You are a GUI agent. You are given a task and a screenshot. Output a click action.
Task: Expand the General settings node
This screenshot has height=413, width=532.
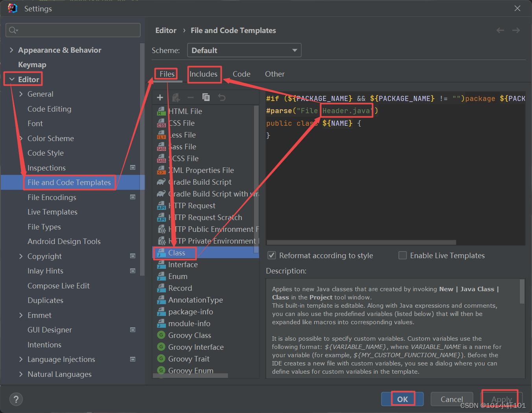point(21,94)
